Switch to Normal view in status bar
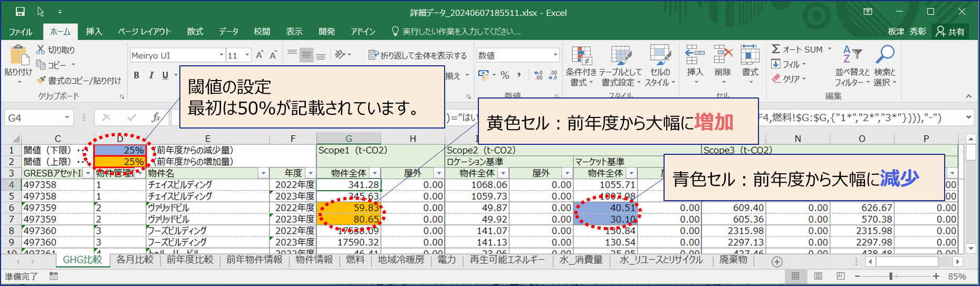 tap(795, 276)
